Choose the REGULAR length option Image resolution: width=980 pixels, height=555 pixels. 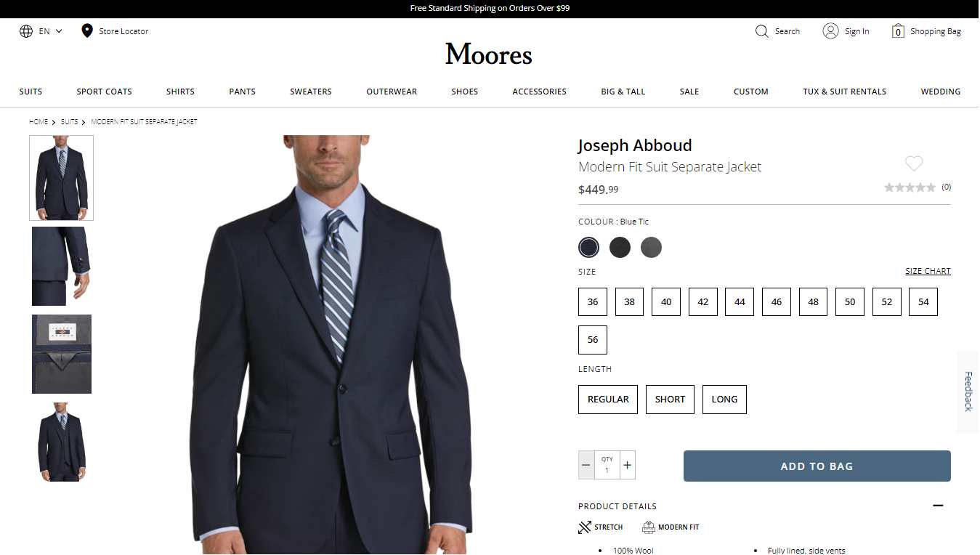(x=608, y=399)
